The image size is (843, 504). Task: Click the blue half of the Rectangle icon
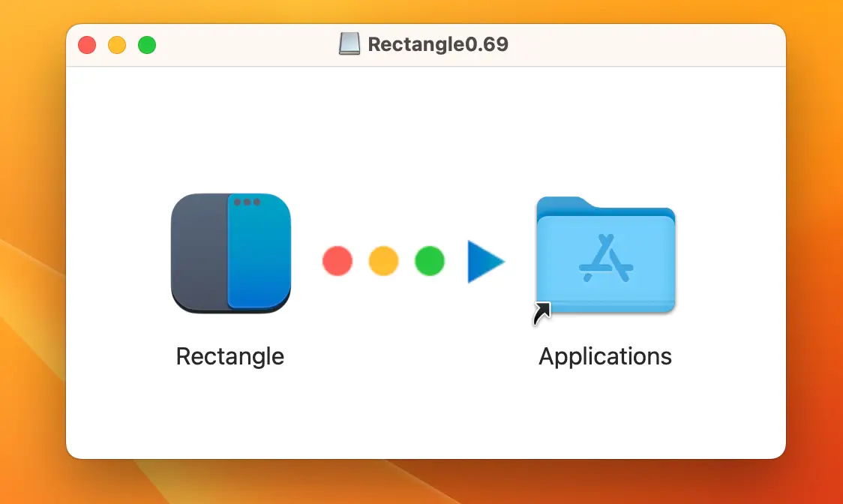point(259,255)
